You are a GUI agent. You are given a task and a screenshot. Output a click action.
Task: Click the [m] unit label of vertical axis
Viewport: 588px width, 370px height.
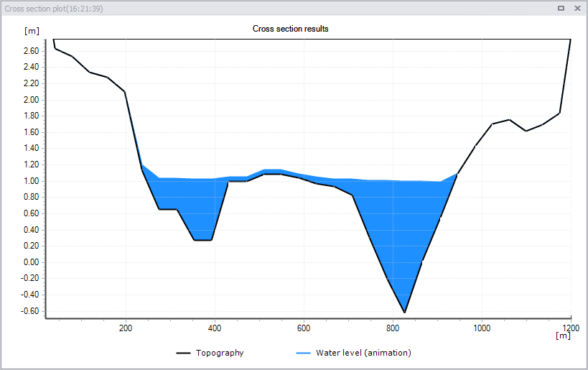pos(32,31)
